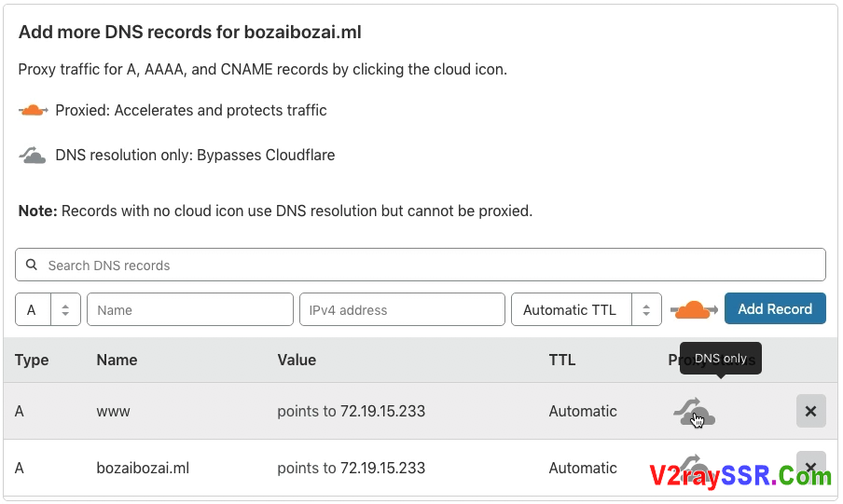Click the TTL column header

point(562,360)
